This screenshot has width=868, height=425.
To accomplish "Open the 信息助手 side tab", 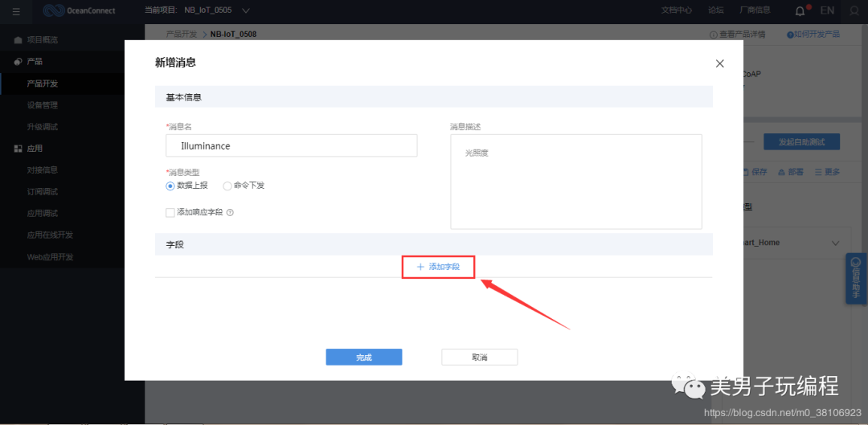I will click(857, 279).
